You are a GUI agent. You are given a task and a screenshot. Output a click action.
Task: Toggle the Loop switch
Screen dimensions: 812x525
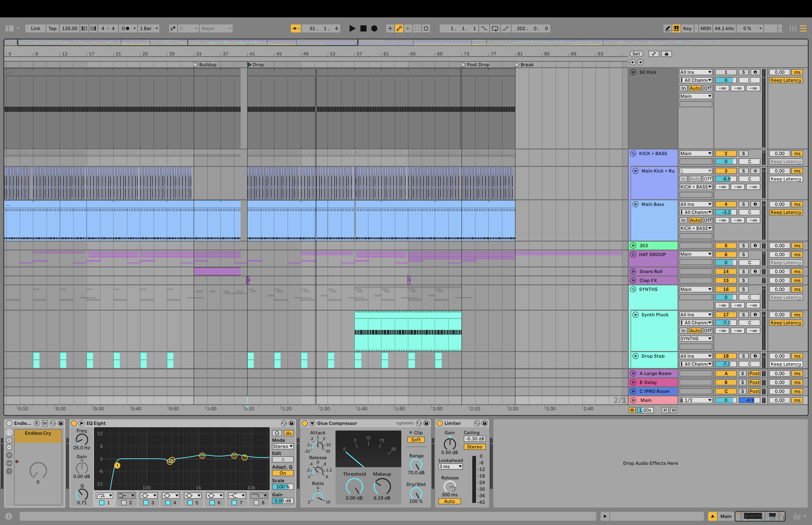[495, 29]
